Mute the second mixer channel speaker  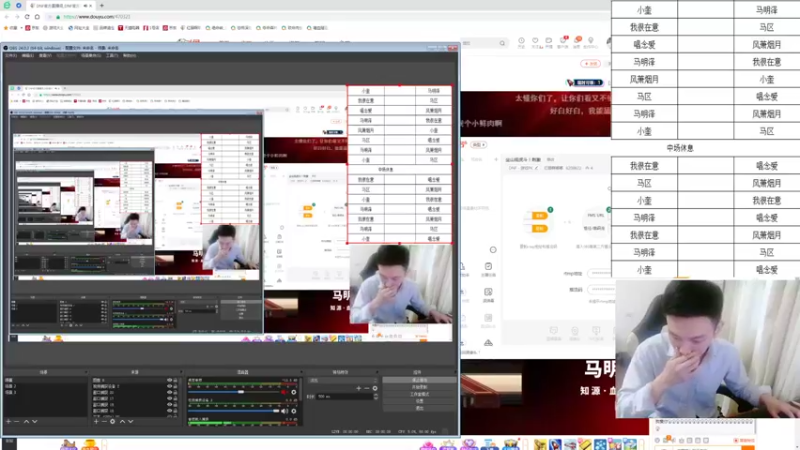[284, 411]
